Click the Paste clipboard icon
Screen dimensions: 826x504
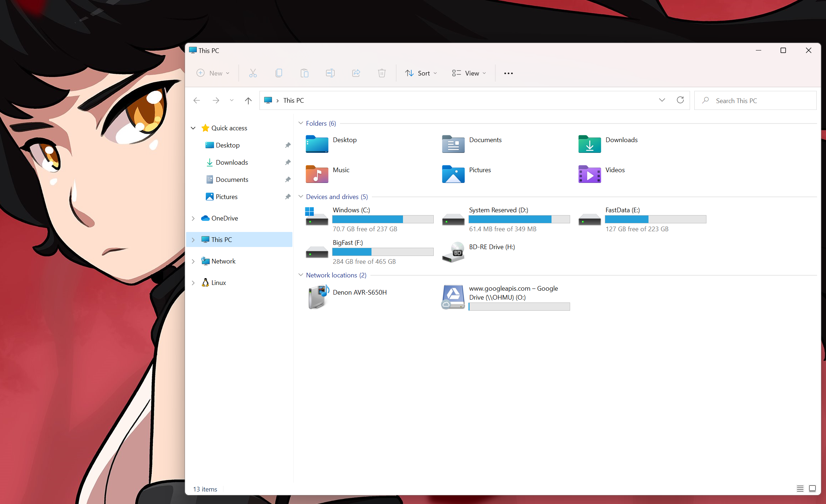tap(305, 73)
